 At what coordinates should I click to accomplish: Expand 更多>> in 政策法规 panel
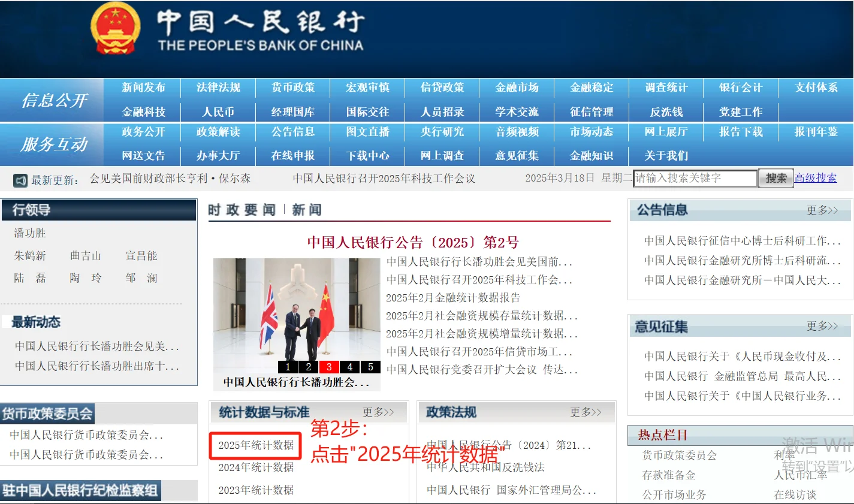tap(586, 412)
